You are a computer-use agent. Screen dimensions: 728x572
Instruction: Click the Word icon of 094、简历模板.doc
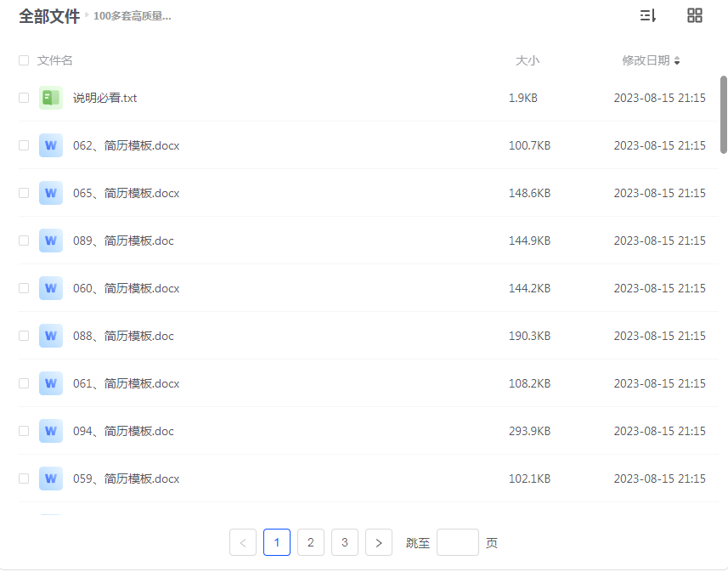(x=50, y=431)
